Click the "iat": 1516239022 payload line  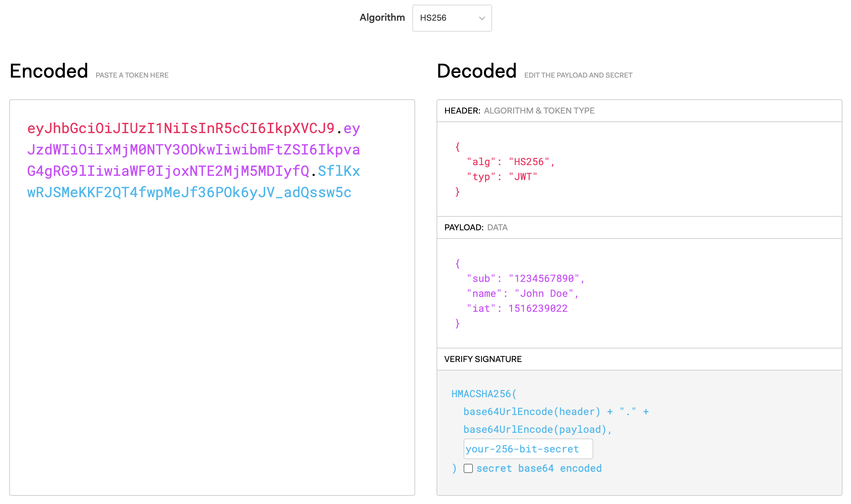click(517, 309)
